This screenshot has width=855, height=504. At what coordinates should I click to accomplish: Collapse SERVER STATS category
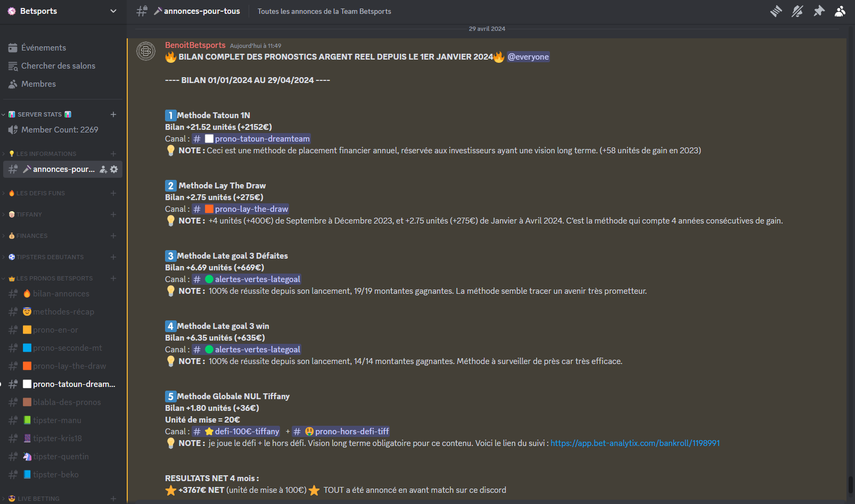pyautogui.click(x=40, y=114)
